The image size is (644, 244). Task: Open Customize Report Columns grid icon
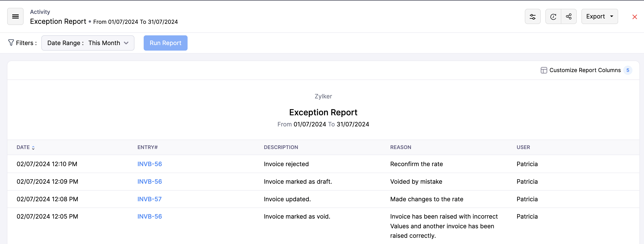(544, 70)
